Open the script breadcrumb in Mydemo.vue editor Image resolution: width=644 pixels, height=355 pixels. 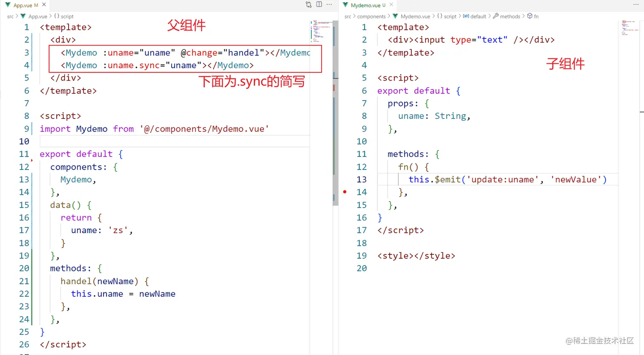pos(450,16)
